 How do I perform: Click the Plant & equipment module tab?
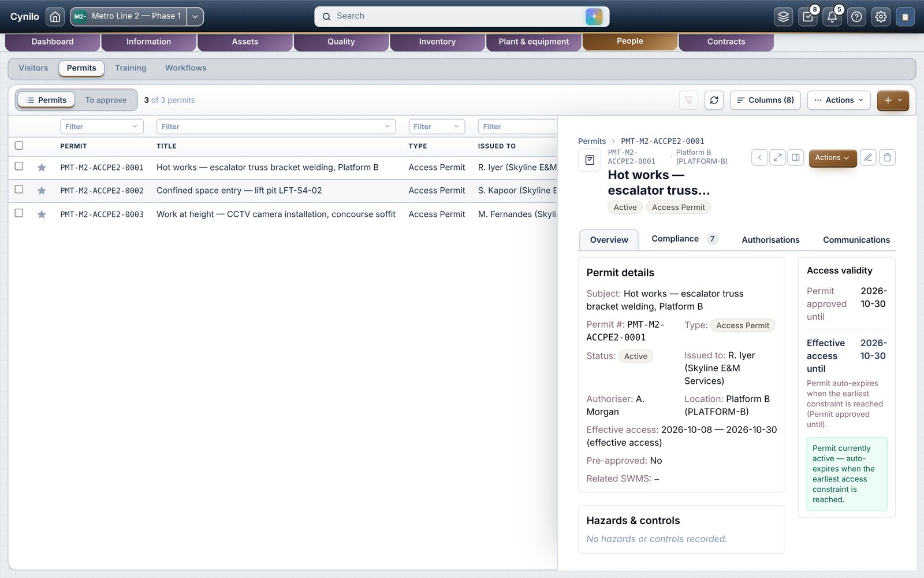pos(534,42)
